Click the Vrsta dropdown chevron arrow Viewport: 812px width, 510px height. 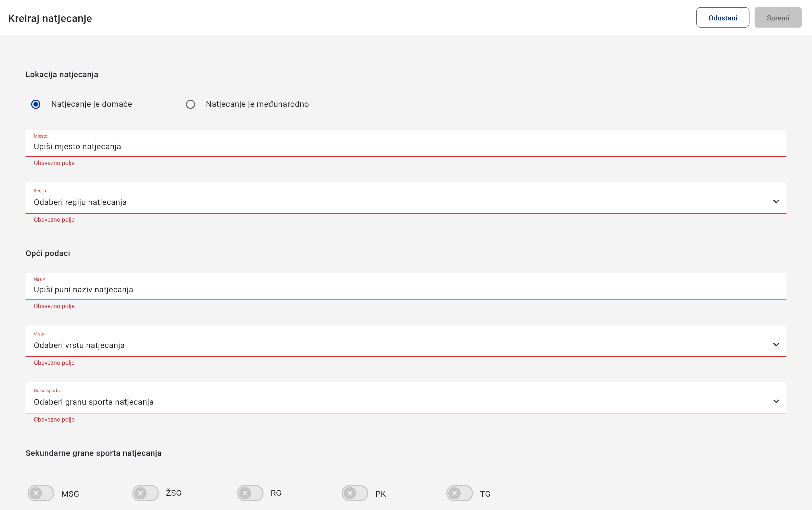(x=776, y=344)
